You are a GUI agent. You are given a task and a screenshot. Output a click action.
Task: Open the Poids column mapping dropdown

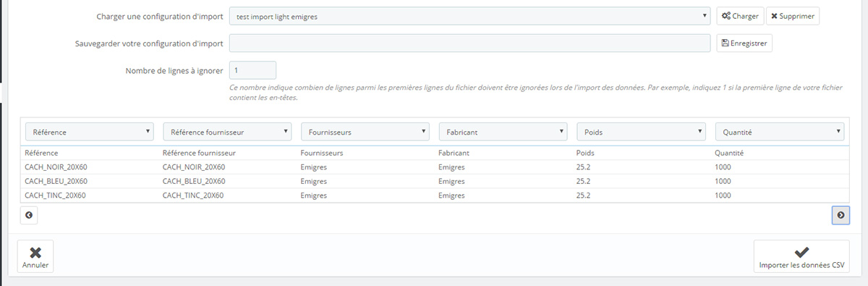(641, 132)
